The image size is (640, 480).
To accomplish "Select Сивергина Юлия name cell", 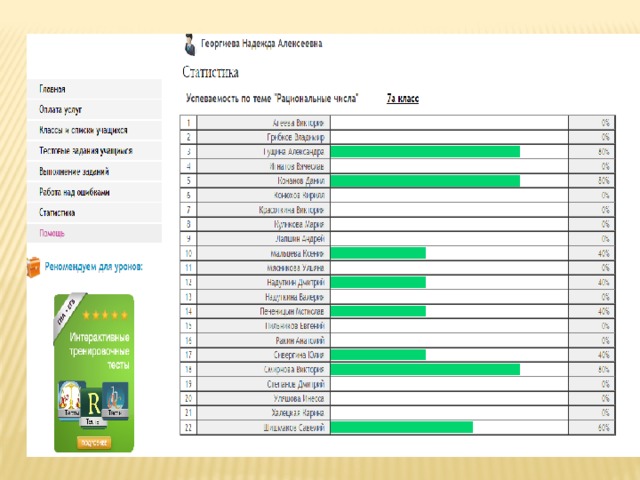I will (x=264, y=355).
